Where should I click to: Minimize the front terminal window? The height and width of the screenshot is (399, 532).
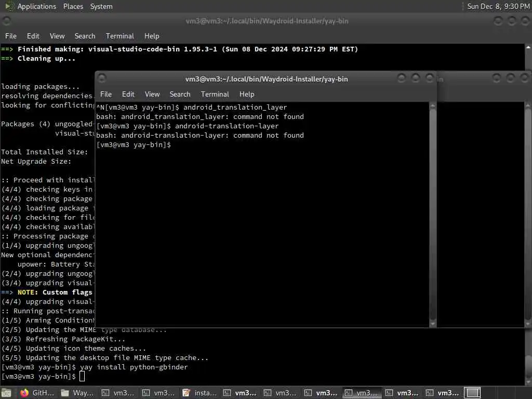pos(402,78)
